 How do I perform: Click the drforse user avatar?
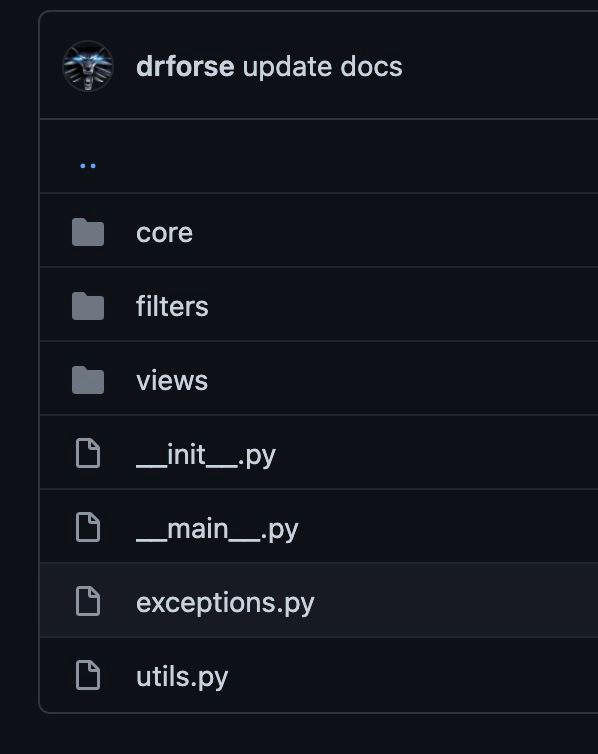(x=88, y=66)
